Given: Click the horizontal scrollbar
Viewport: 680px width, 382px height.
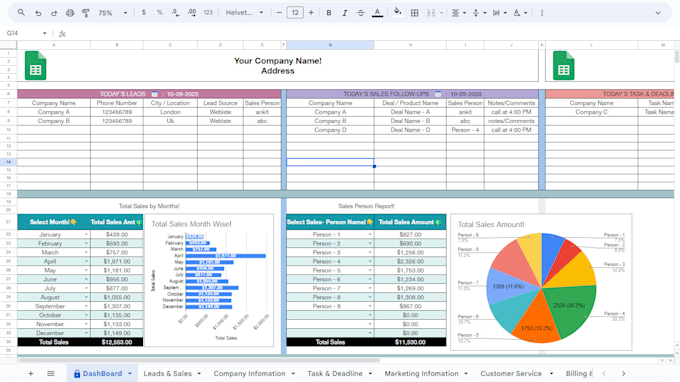Looking at the screenshot, I should pos(199,360).
